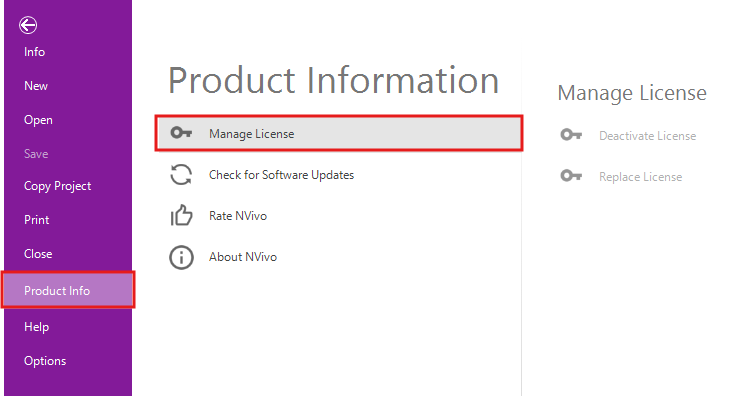Click the Rate NVivo label
Screen dimensions: 752x396
coord(238,216)
